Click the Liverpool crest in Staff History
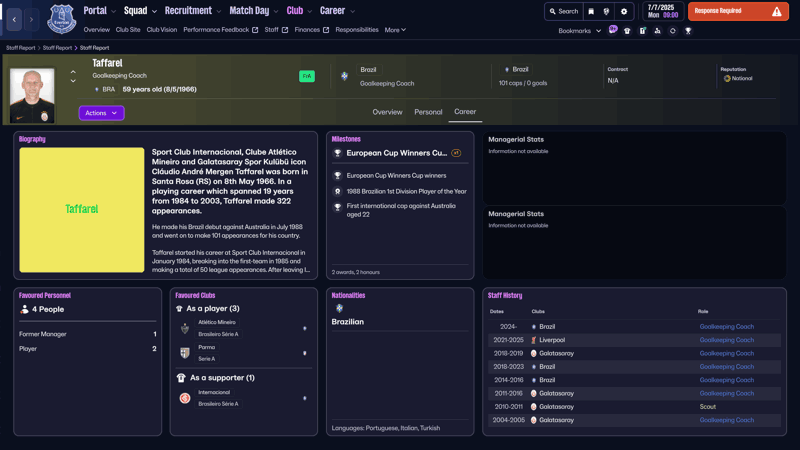This screenshot has width=800, height=450. pyautogui.click(x=534, y=340)
